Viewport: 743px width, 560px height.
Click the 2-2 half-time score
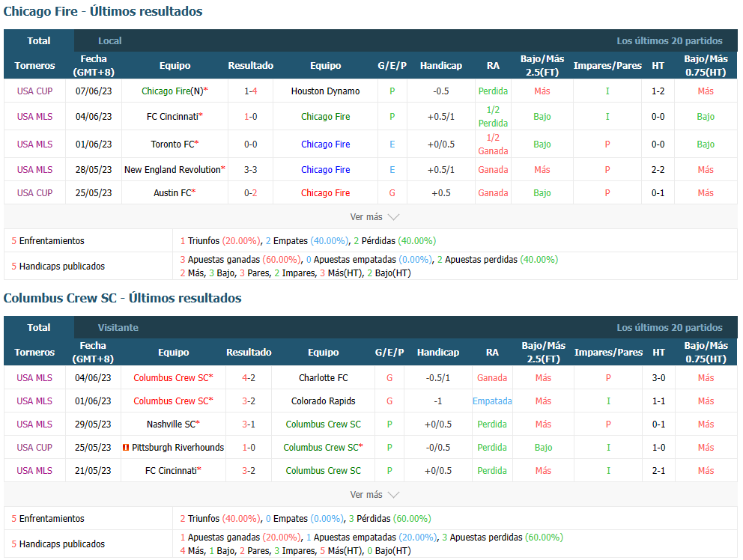pyautogui.click(x=658, y=170)
